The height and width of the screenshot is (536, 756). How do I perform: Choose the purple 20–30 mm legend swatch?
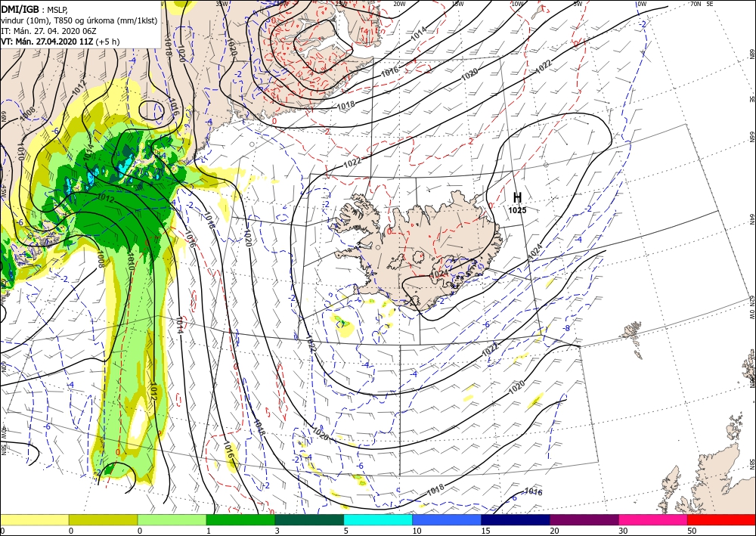(x=584, y=519)
